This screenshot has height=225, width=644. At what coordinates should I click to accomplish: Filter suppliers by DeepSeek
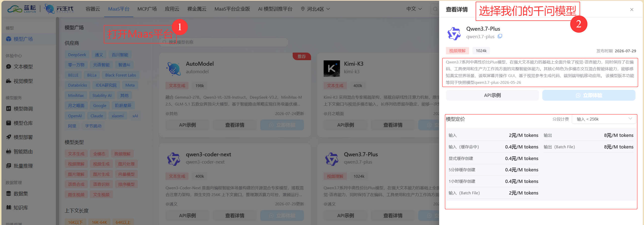click(77, 55)
